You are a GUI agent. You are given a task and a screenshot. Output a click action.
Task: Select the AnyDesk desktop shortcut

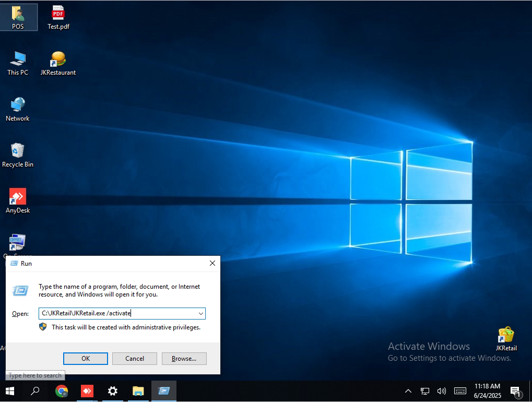coord(18,201)
